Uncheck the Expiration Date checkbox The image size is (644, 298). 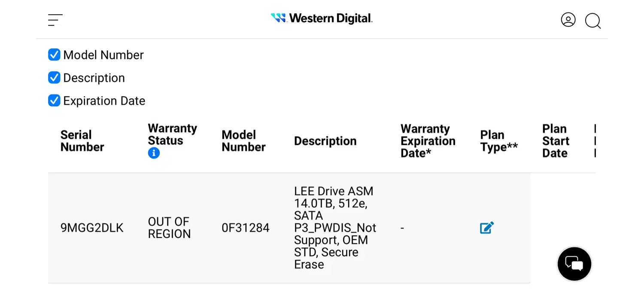(54, 100)
